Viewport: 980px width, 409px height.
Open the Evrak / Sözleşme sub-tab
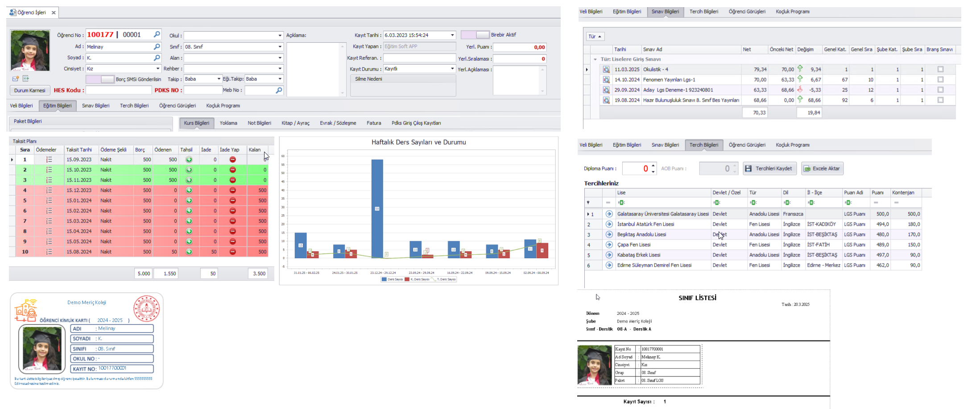[338, 123]
